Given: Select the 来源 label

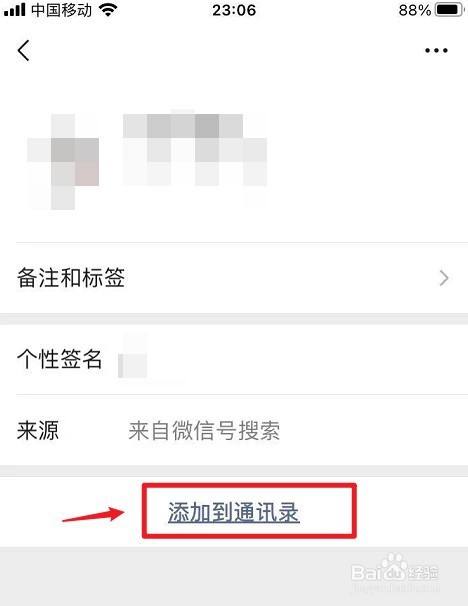Looking at the screenshot, I should pos(38,430).
